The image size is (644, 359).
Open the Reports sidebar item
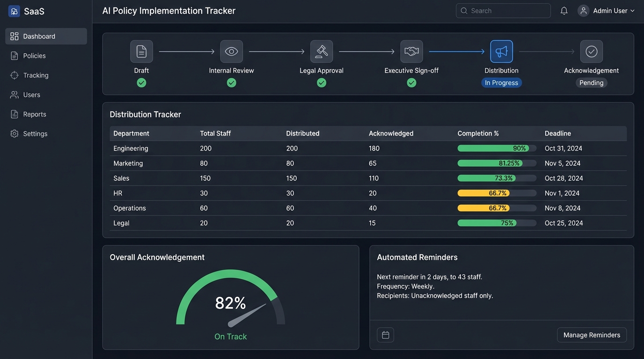(x=34, y=114)
